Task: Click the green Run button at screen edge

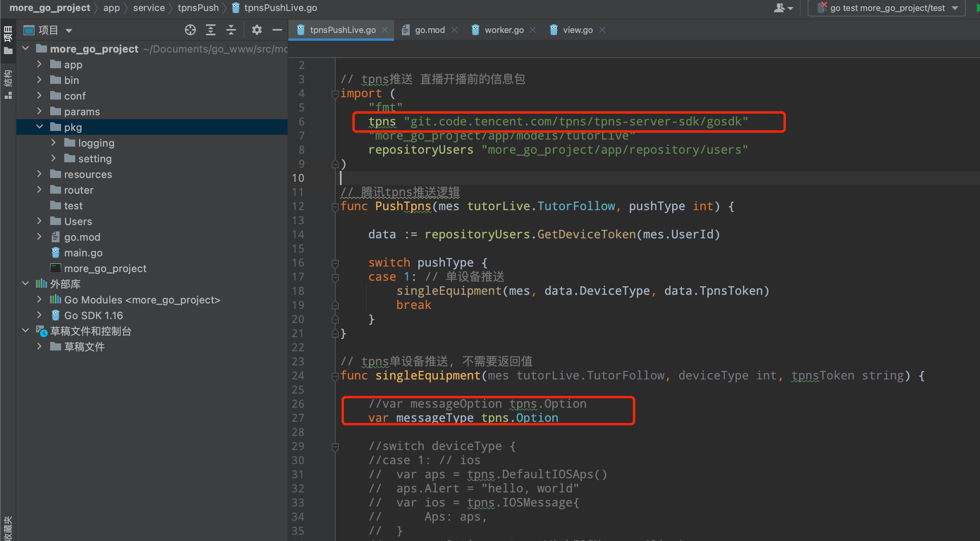Action: pyautogui.click(x=977, y=7)
